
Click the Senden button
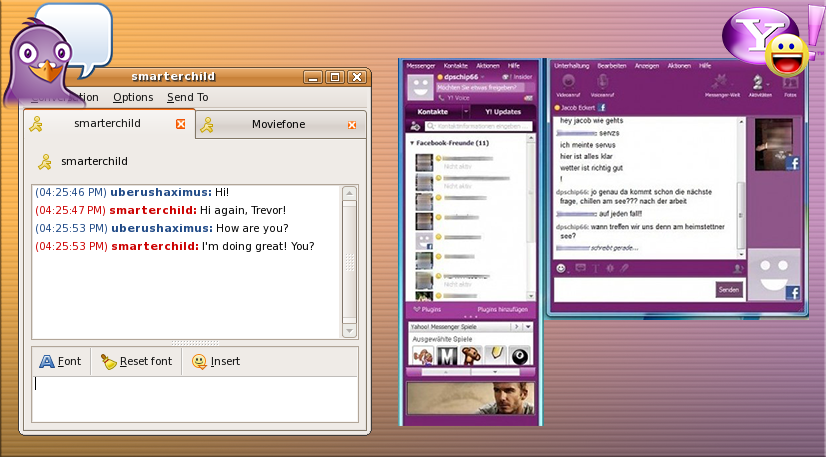coord(729,290)
